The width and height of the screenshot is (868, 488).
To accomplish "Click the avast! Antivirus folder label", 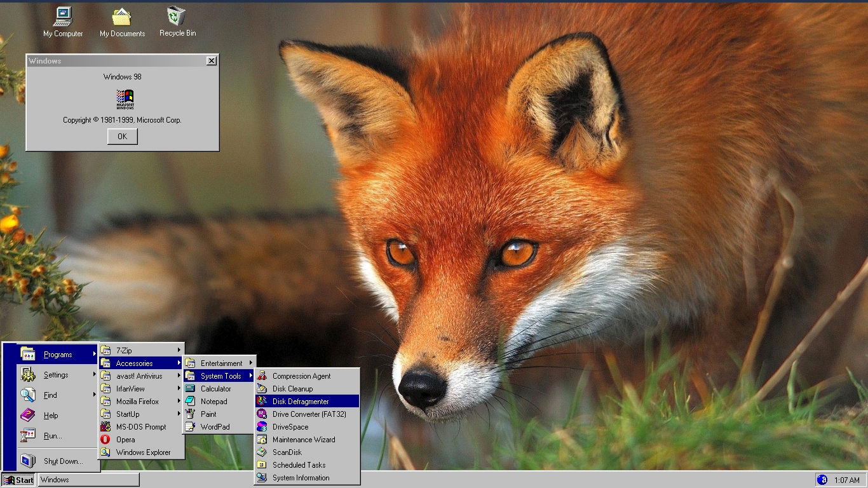I will tap(139, 376).
